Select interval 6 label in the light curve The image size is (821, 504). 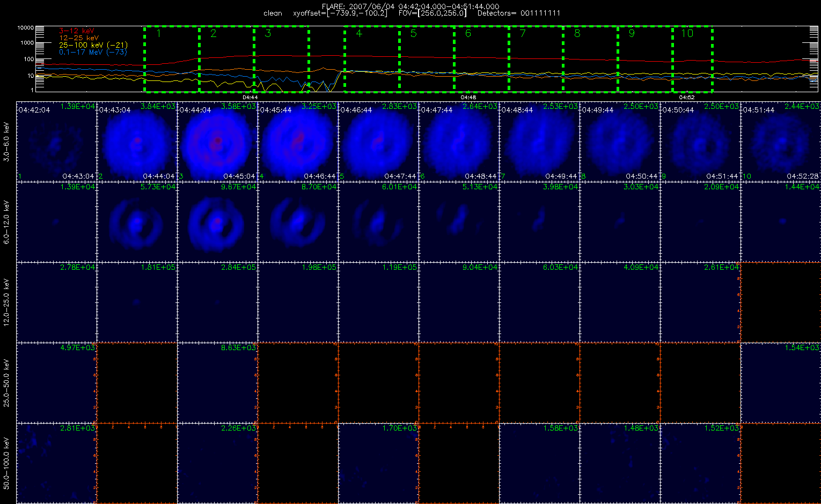468,33
